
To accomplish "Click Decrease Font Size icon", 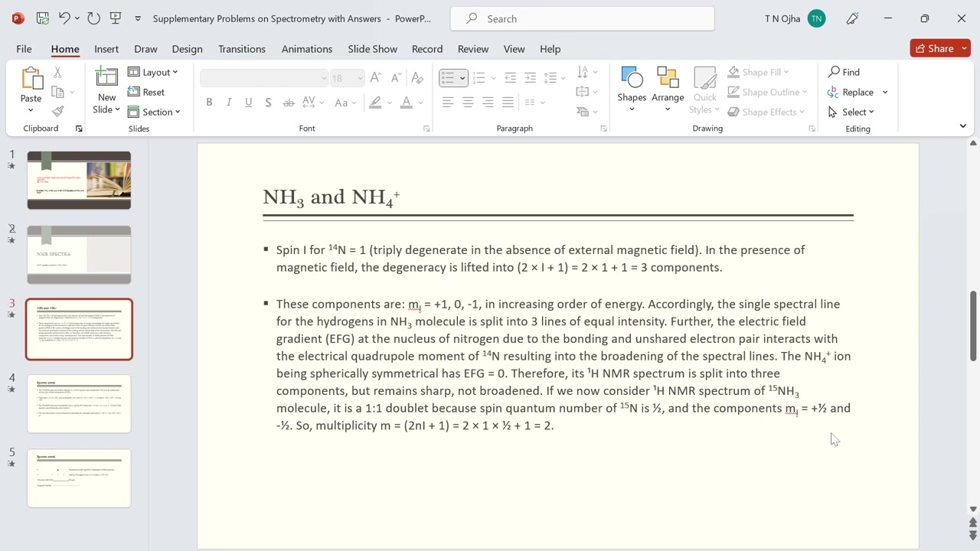I will coord(396,78).
